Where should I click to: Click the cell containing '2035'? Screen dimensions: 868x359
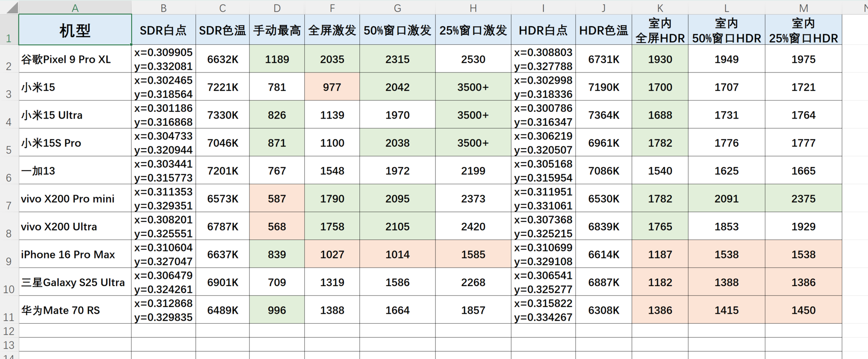(332, 59)
